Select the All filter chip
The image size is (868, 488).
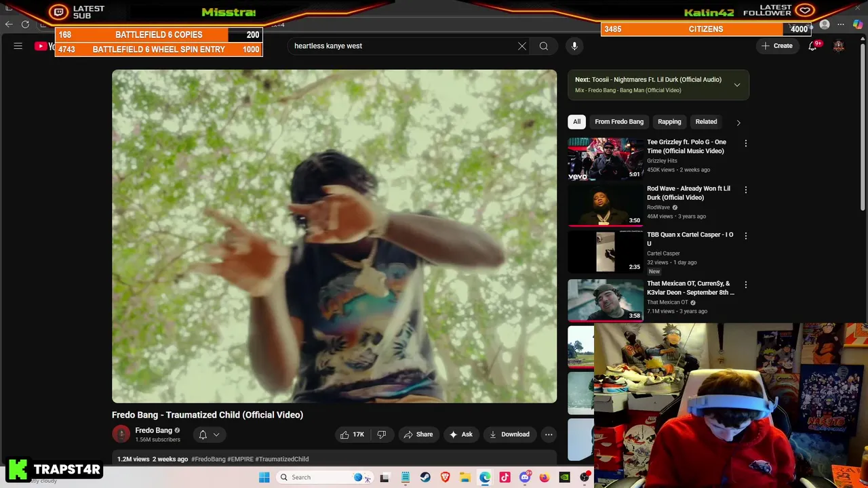tap(576, 122)
